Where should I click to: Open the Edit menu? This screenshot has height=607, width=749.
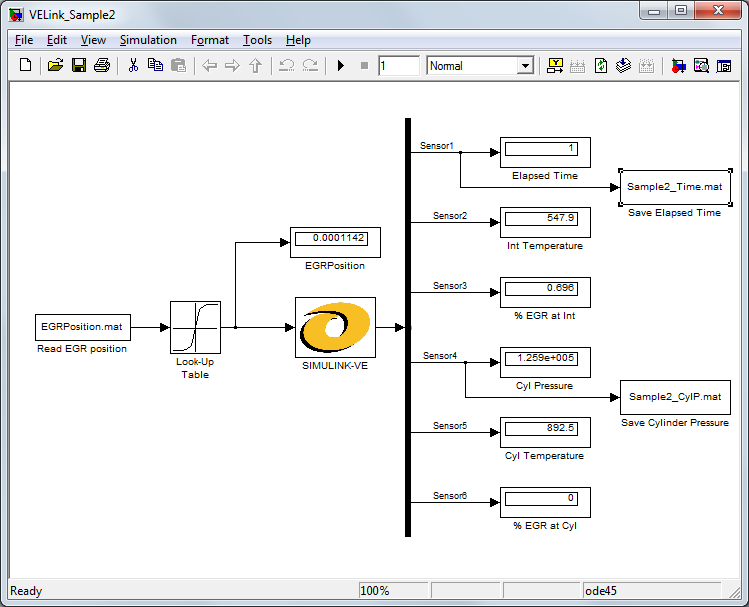[x=57, y=40]
